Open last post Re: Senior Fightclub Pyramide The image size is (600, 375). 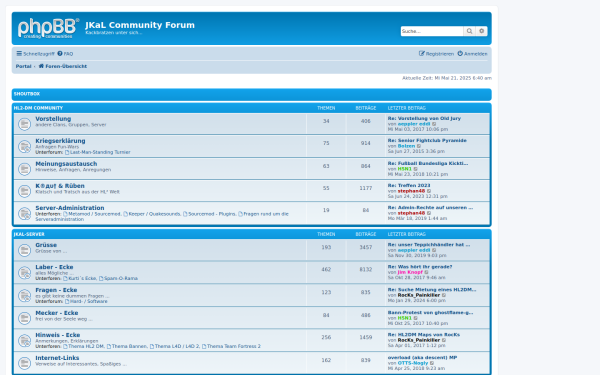pos(427,141)
